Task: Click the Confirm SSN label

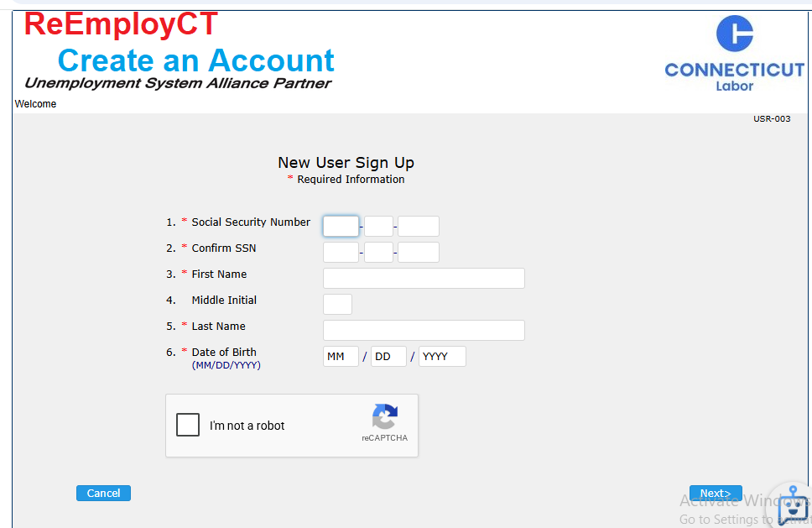Action: [224, 248]
